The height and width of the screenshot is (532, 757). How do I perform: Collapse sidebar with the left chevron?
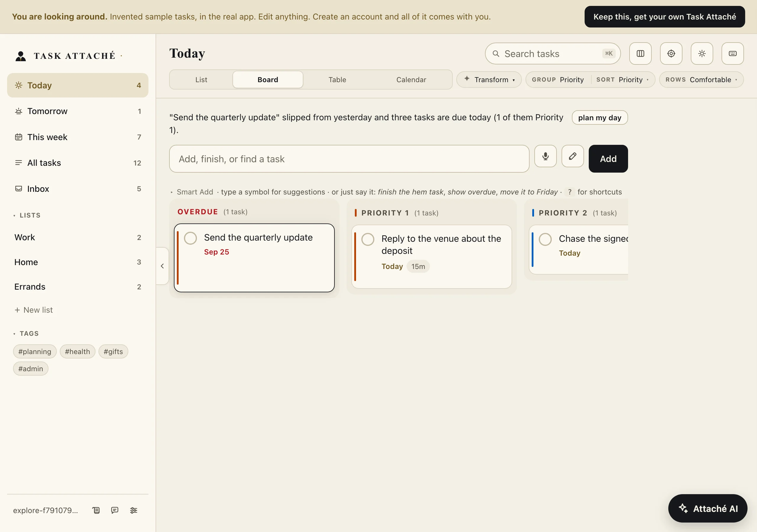coord(162,266)
